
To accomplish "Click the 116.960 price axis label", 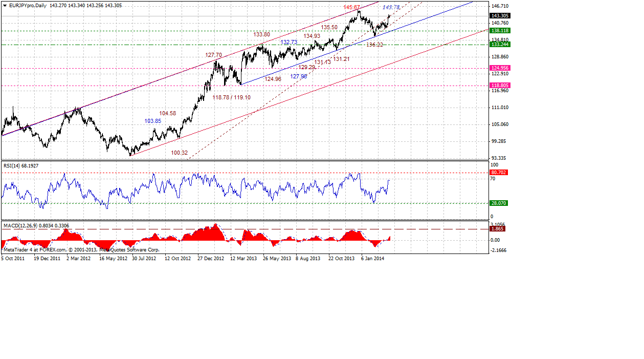I will pos(499,91).
